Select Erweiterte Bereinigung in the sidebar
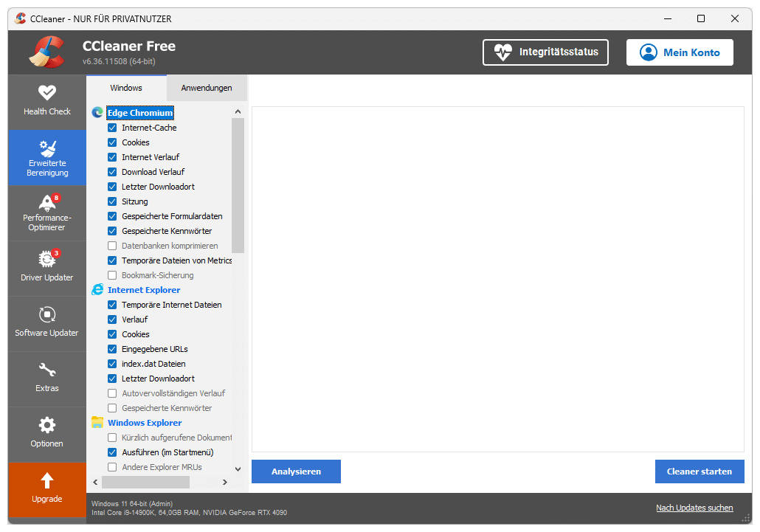This screenshot has width=760, height=532. point(47,157)
